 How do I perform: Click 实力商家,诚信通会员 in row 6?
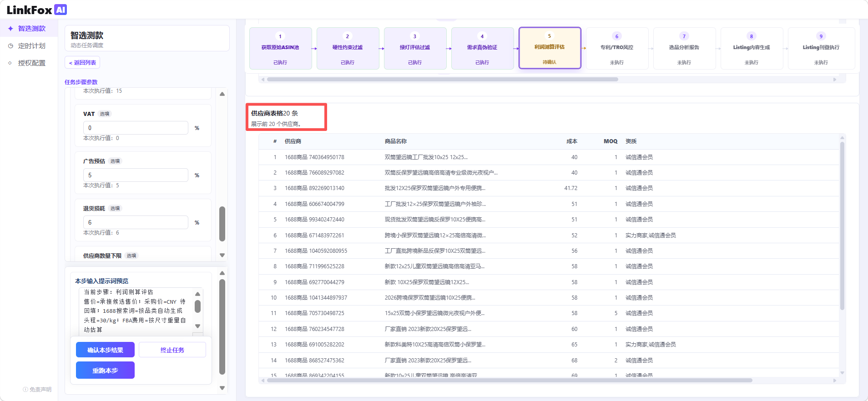click(651, 236)
